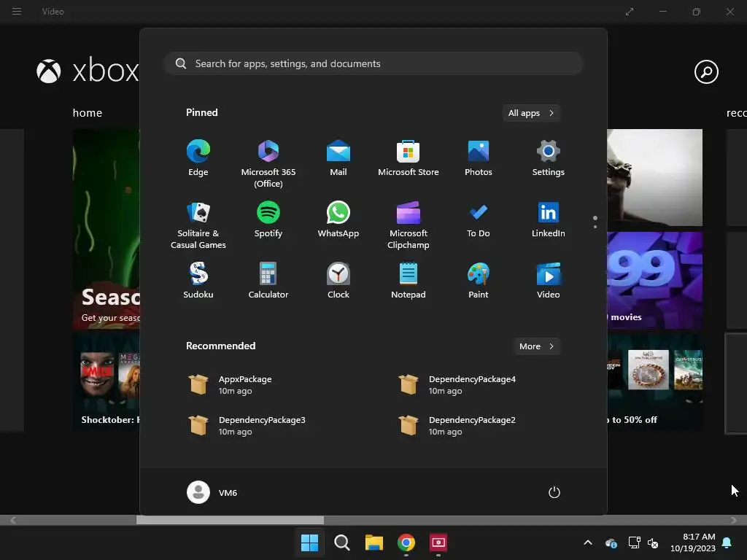
Task: Switch to Google Chrome on taskbar
Action: (x=406, y=542)
